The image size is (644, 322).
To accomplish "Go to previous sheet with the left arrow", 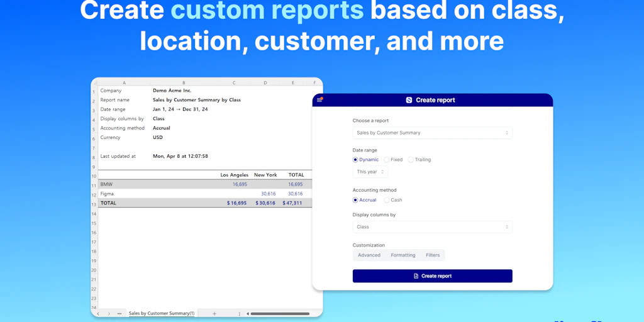I will [98, 313].
